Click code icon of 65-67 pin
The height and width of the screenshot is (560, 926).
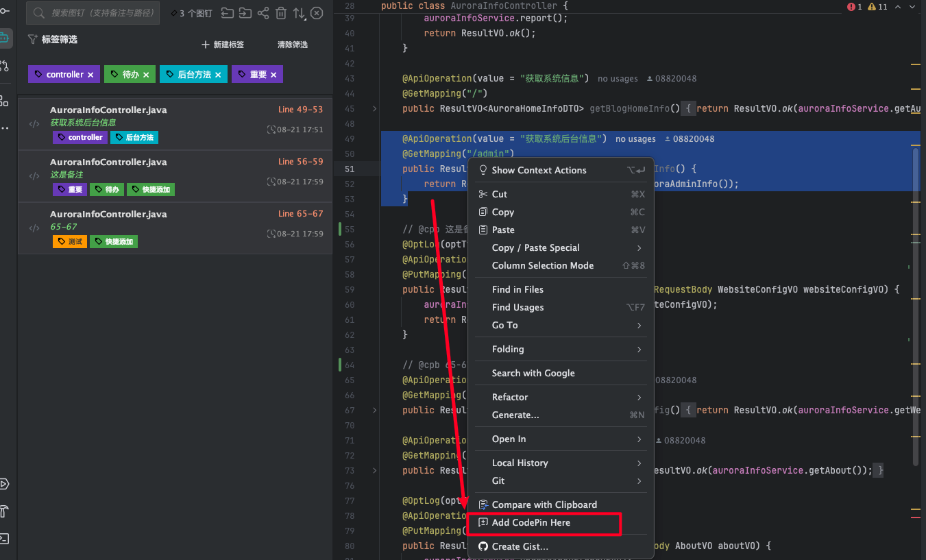click(34, 228)
